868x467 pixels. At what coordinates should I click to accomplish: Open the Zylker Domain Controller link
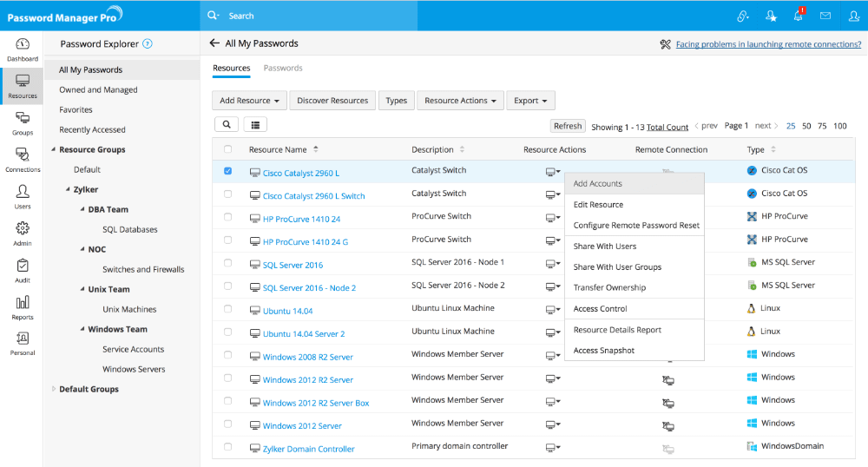[x=308, y=449]
